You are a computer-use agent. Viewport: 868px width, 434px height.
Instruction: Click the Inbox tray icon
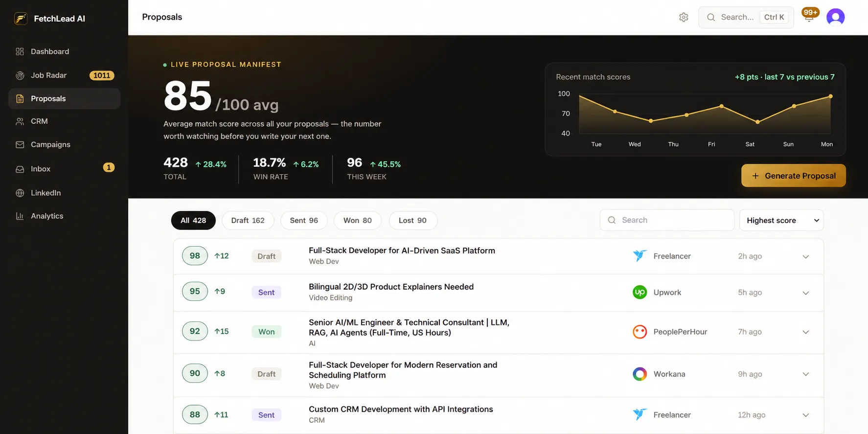(x=20, y=169)
